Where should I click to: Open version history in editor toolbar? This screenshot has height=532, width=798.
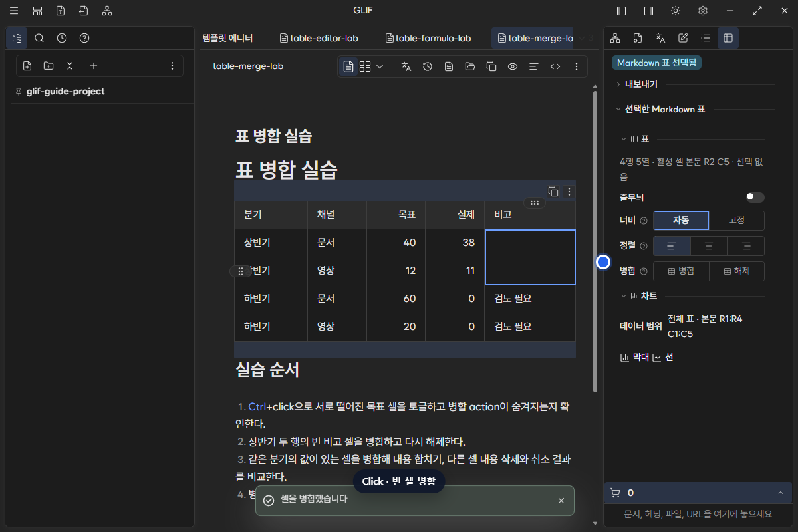(x=428, y=66)
